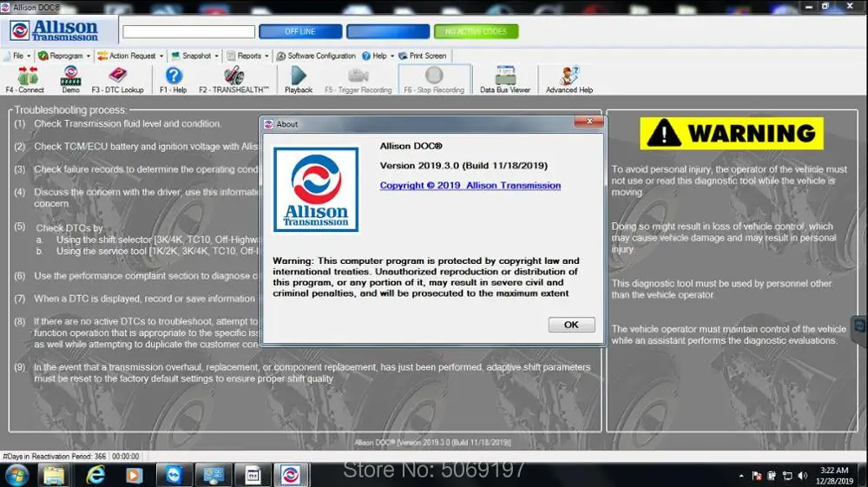The width and height of the screenshot is (868, 487).
Task: Confirm the About dialog with OK
Action: tap(571, 325)
